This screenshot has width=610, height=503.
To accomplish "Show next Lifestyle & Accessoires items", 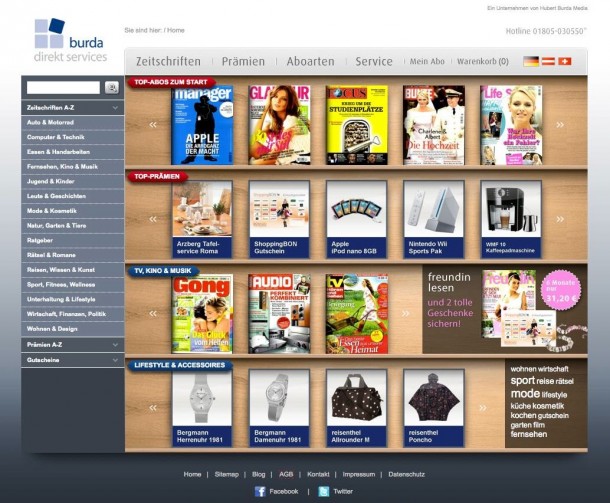I will (x=483, y=408).
